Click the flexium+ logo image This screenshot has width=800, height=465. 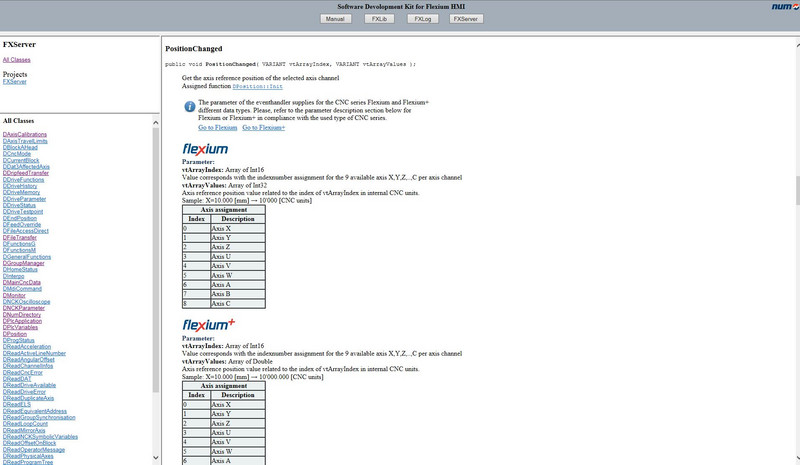click(x=209, y=325)
